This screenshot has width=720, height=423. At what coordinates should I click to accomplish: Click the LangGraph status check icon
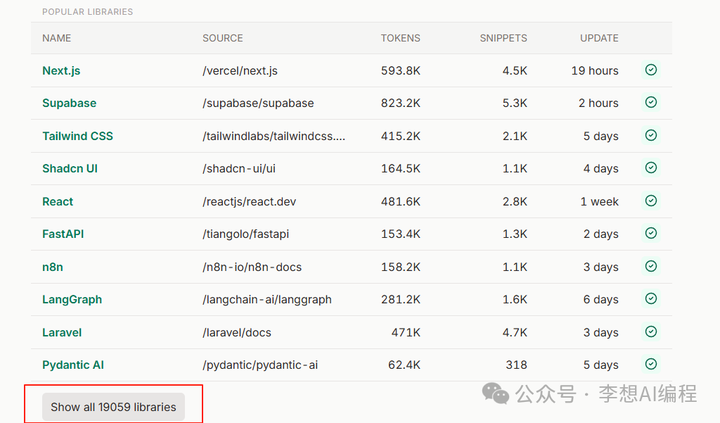click(651, 299)
